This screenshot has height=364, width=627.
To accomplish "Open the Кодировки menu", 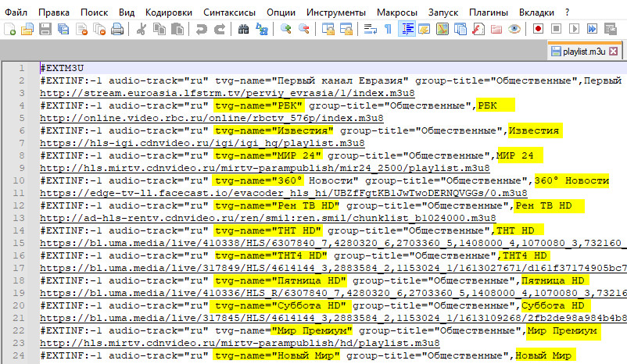I will coord(169,12).
